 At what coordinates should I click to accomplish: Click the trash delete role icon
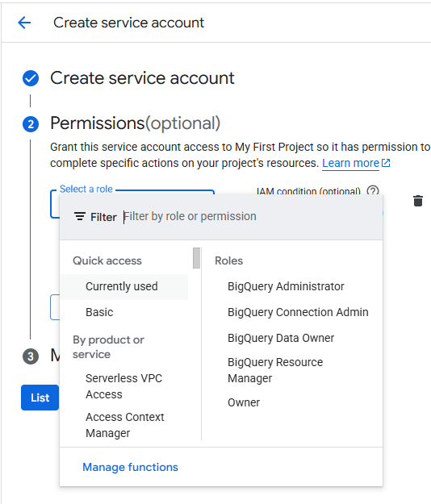(418, 201)
